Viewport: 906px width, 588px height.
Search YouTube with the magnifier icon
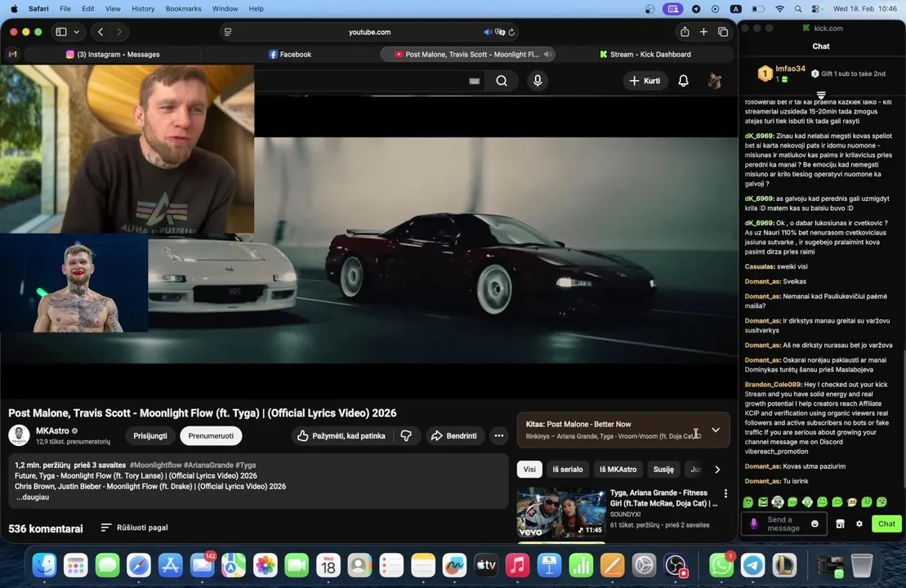pyautogui.click(x=502, y=81)
